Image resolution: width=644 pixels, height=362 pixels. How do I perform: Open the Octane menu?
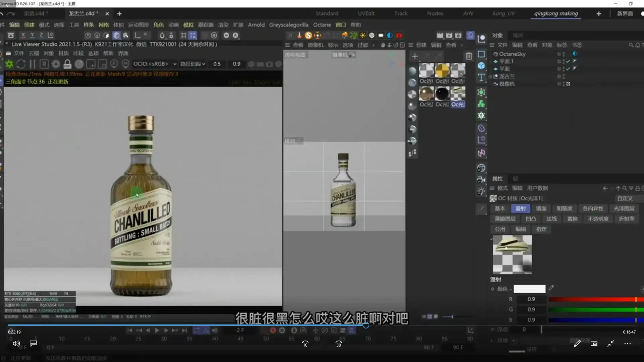click(x=322, y=25)
